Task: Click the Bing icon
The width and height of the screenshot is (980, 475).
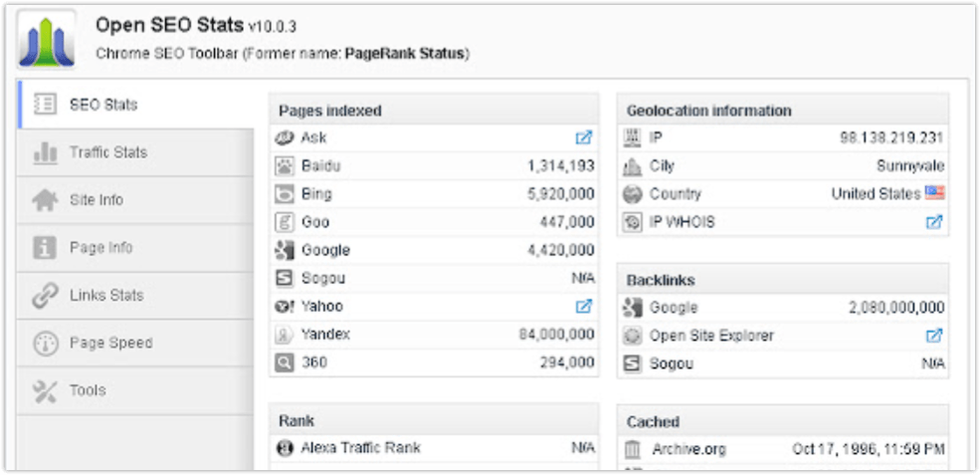Action: point(285,194)
